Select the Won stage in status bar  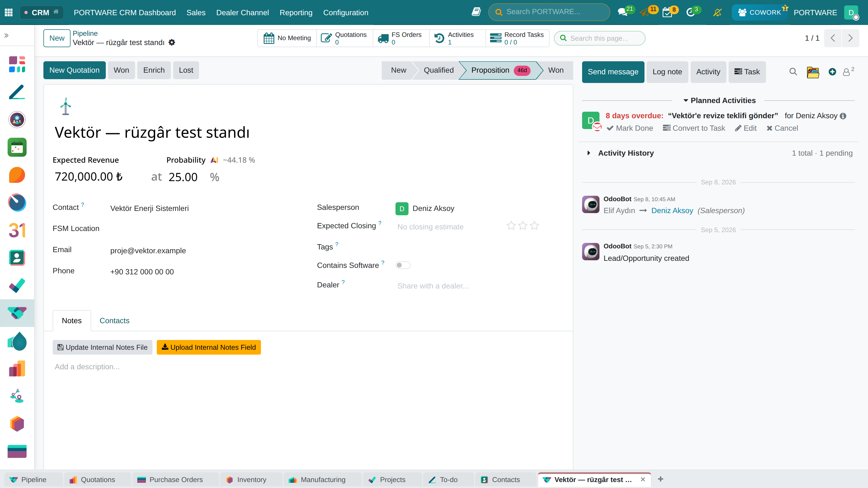coord(556,70)
